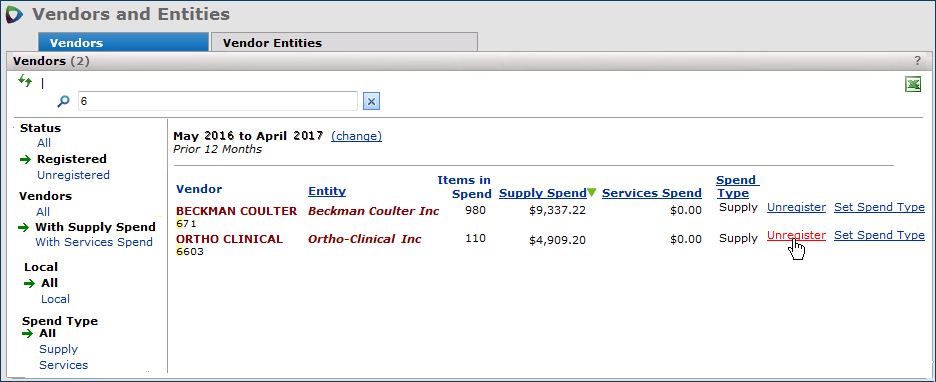Click the green refresh arrows icon
936x382 pixels.
pos(24,81)
